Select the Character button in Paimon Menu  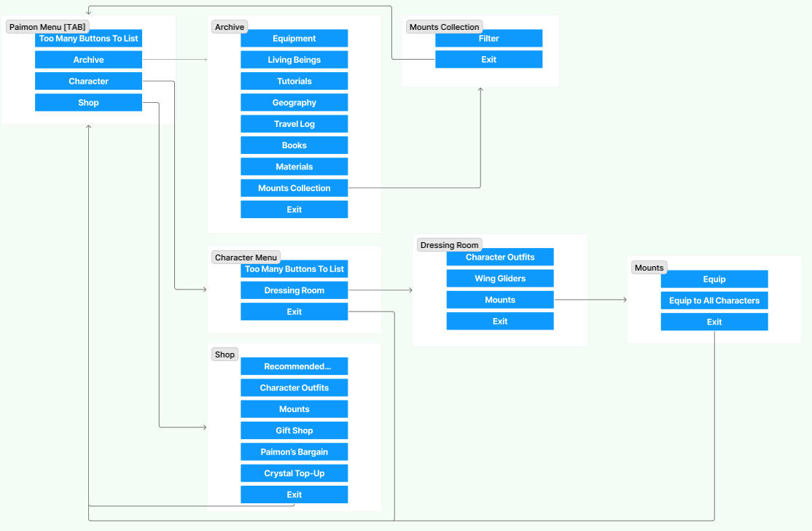coord(88,81)
